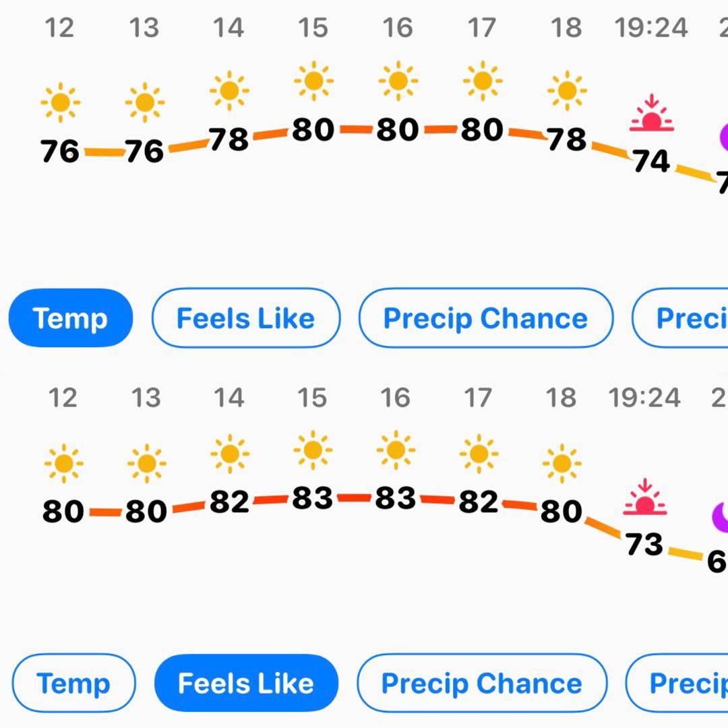Tap the 74 temperature value at sunset
This screenshot has width=728, height=728.
coord(651,161)
